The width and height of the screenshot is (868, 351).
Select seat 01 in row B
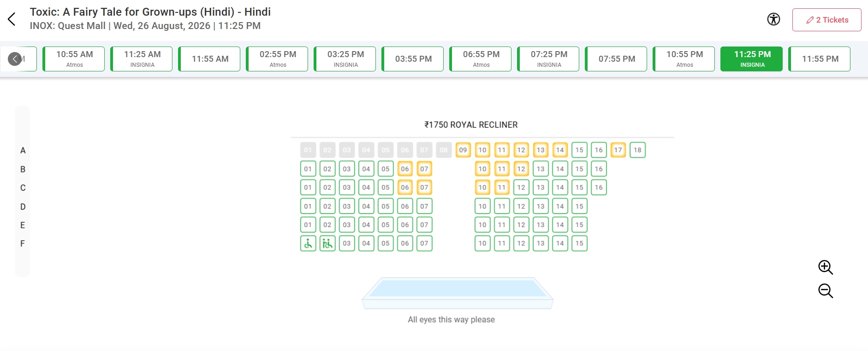tap(308, 169)
